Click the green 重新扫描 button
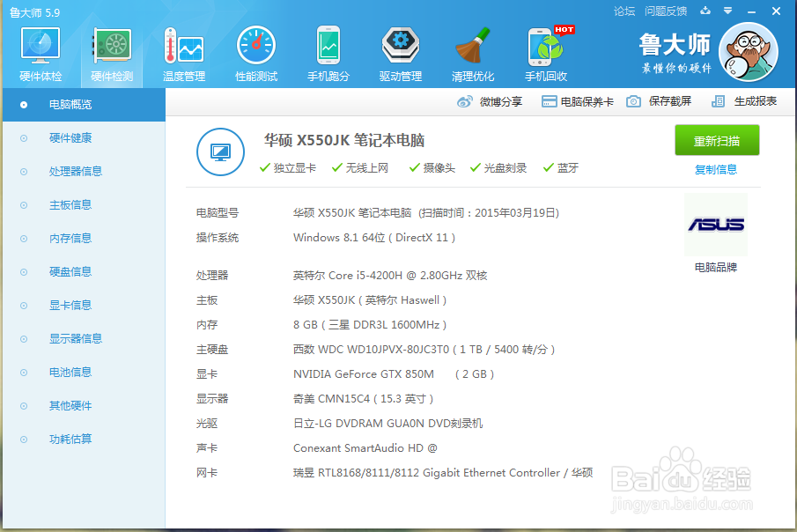Screen dimensions: 797x532 pyautogui.click(x=717, y=140)
